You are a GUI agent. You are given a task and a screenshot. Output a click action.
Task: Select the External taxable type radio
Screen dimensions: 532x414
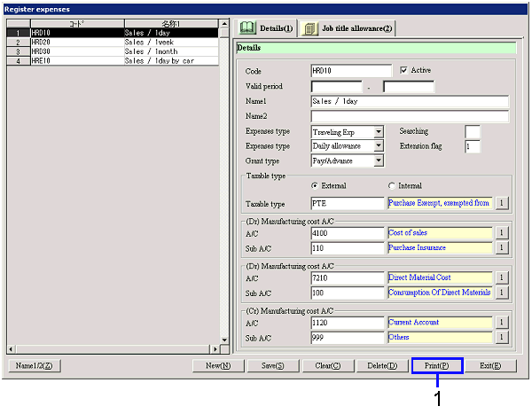315,186
